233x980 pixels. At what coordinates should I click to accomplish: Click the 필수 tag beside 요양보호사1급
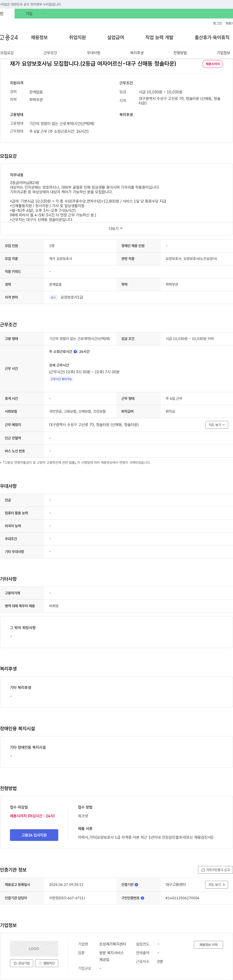[53, 297]
